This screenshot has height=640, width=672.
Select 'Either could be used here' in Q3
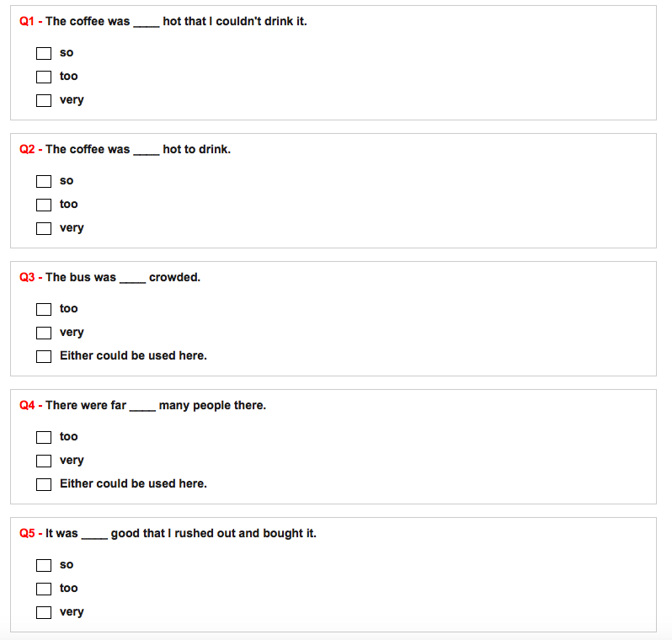pyautogui.click(x=44, y=356)
